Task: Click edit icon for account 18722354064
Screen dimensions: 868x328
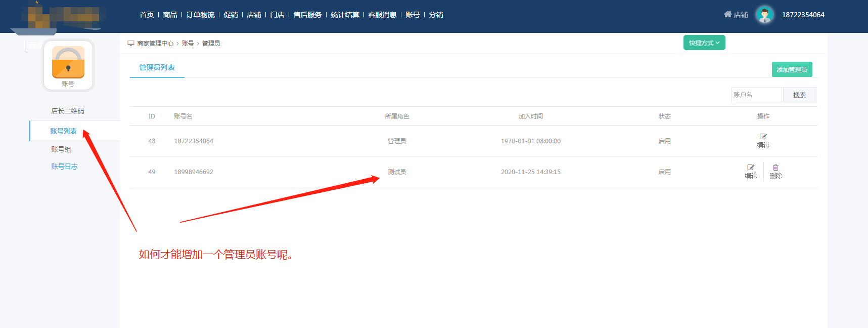Action: (x=763, y=137)
